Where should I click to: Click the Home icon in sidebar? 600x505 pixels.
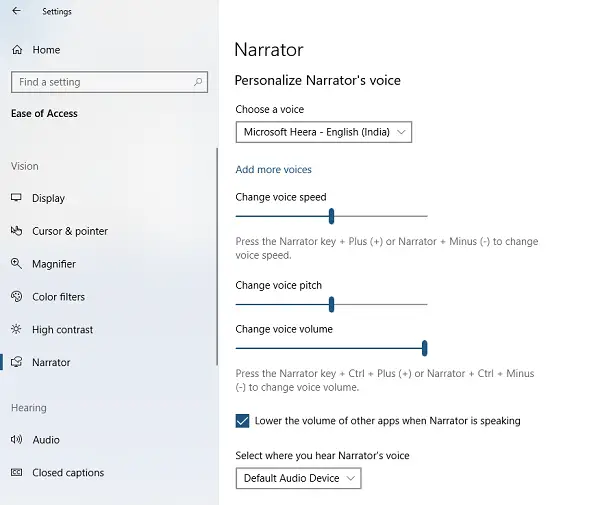click(x=16, y=50)
